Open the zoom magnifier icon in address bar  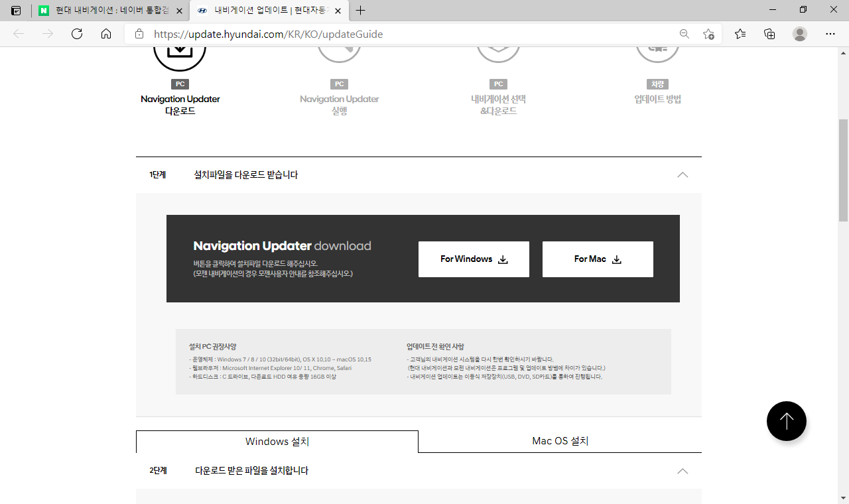[685, 34]
